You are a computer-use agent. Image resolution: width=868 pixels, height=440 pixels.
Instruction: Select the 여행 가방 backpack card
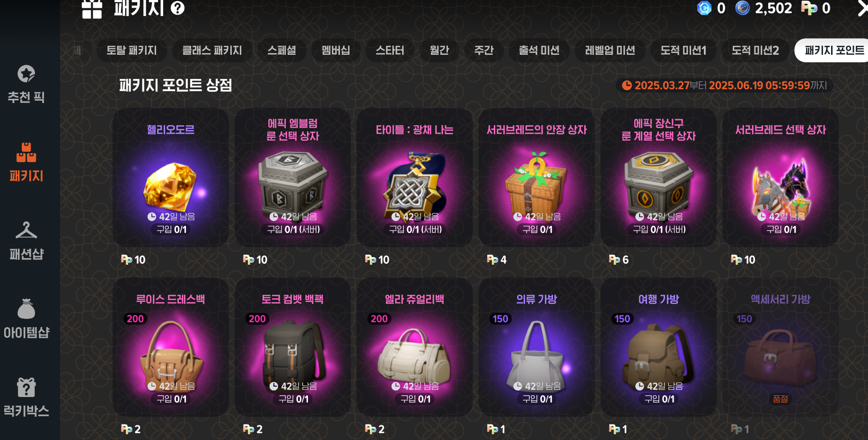(x=658, y=347)
